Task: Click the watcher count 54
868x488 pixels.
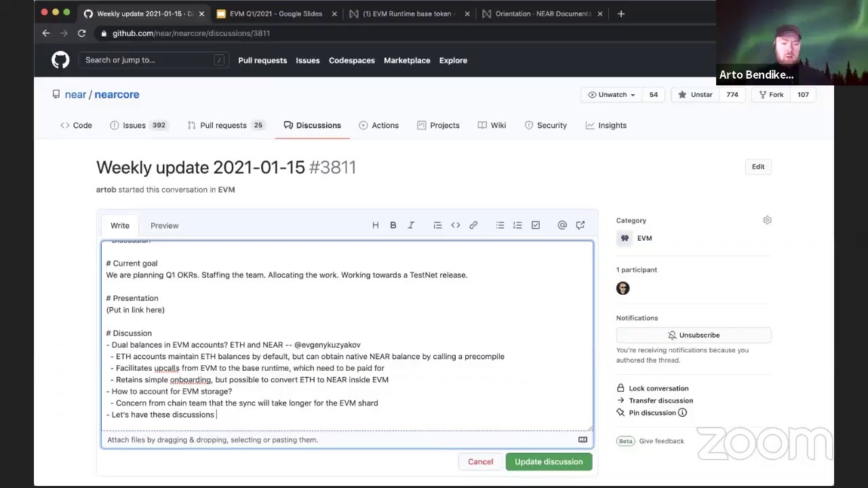Action: 653,95
